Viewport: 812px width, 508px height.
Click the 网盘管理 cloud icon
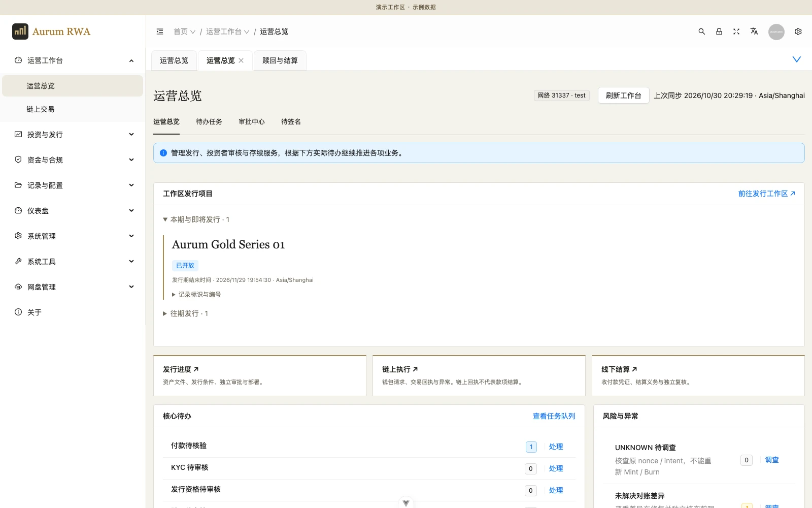18,287
